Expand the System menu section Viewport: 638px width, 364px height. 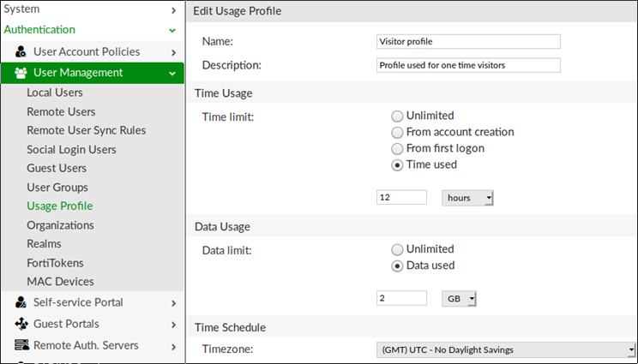90,9
